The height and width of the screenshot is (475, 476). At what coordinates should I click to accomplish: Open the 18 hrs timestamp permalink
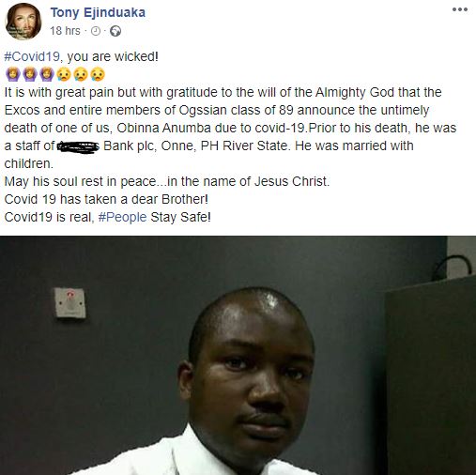(x=65, y=31)
